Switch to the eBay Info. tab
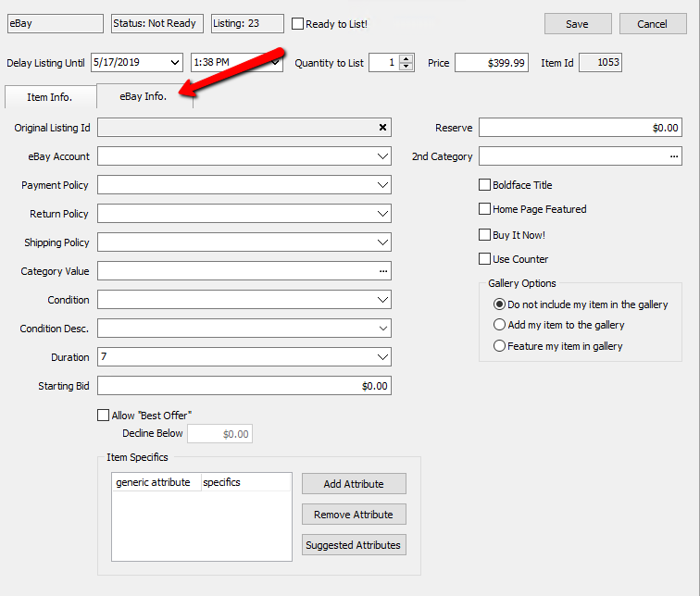 [144, 96]
